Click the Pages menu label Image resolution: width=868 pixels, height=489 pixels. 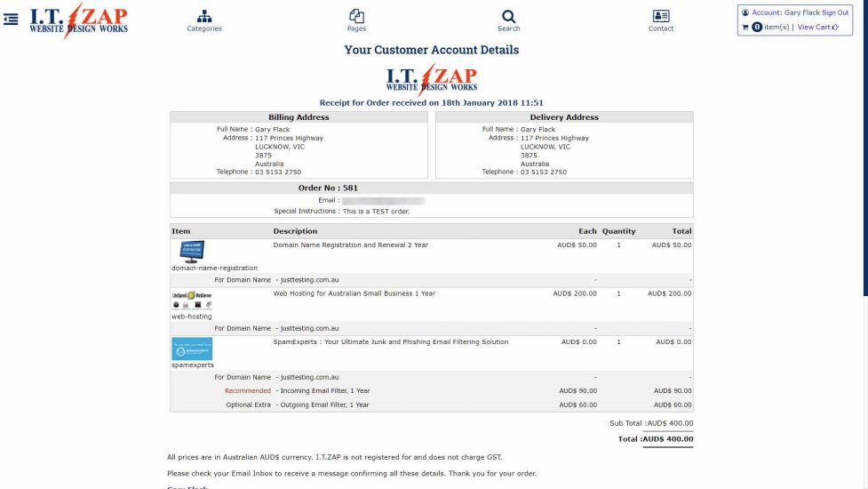point(356,29)
